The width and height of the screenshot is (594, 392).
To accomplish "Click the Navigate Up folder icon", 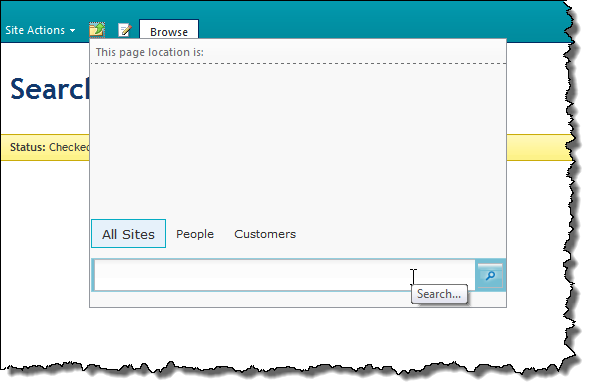I will click(x=97, y=30).
